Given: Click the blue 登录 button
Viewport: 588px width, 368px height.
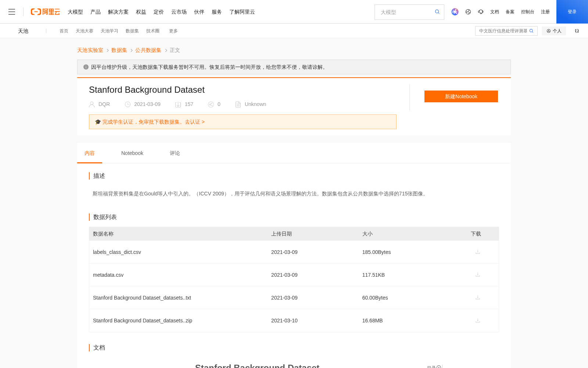Looking at the screenshot, I should (572, 12).
